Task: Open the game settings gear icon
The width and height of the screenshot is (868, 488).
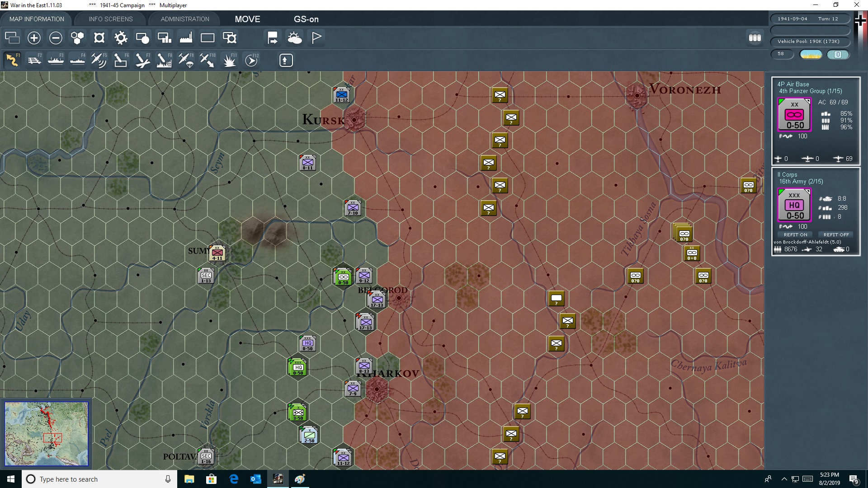Action: (x=120, y=38)
